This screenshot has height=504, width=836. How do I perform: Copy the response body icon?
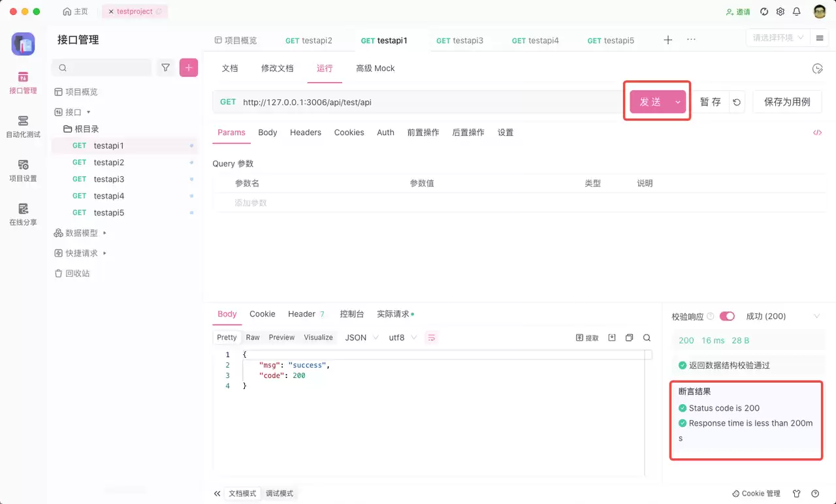point(630,338)
